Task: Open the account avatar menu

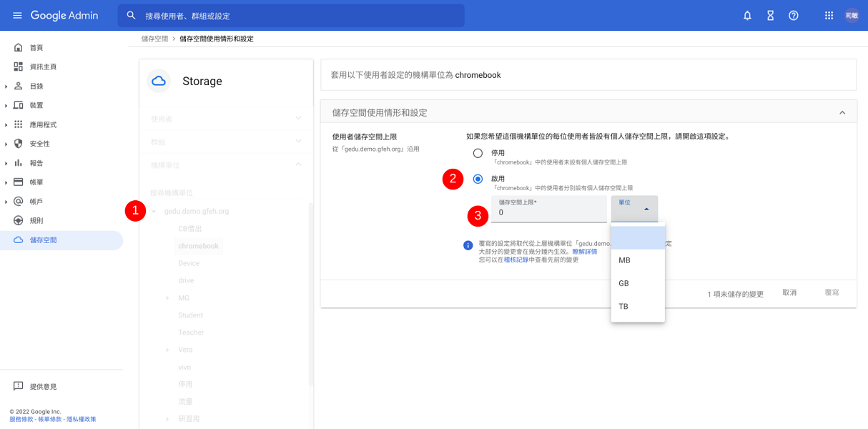Action: pos(852,16)
